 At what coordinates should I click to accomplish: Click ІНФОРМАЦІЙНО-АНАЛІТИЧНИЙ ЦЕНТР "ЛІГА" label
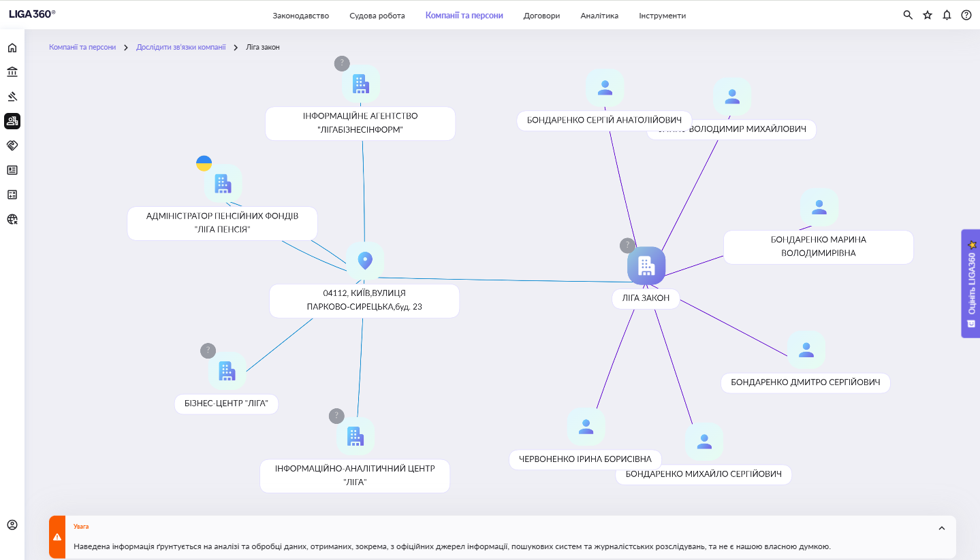[355, 476]
